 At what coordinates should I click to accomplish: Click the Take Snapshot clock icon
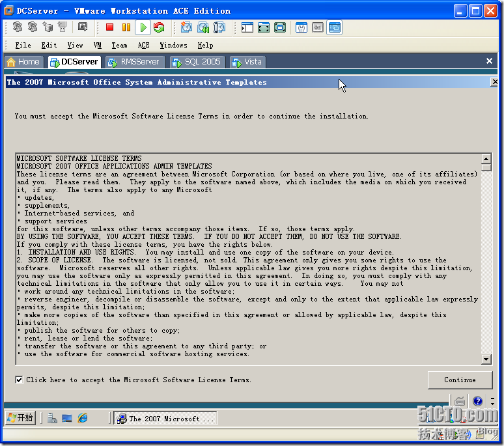pyautogui.click(x=186, y=27)
